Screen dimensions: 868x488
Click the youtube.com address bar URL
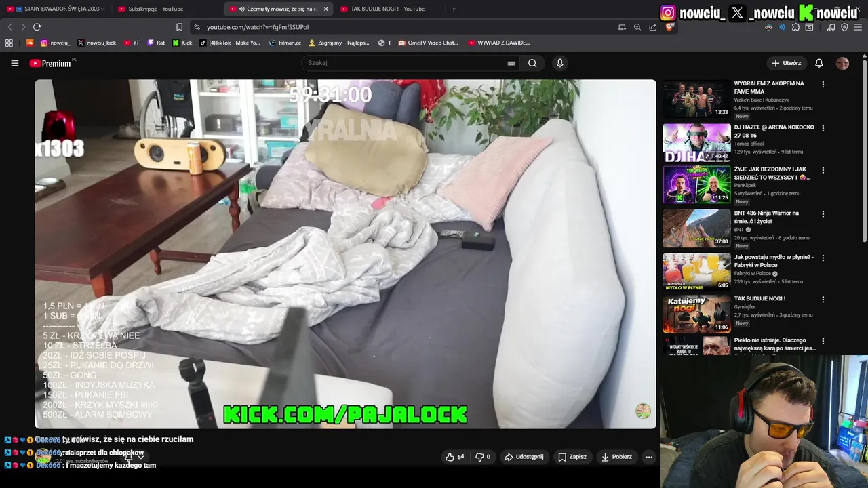(258, 27)
